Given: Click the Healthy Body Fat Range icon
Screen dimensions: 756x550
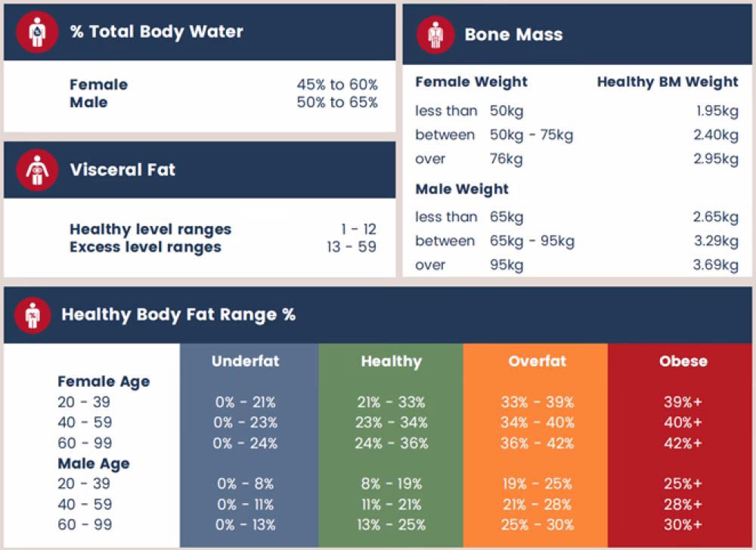Looking at the screenshot, I should [x=32, y=315].
